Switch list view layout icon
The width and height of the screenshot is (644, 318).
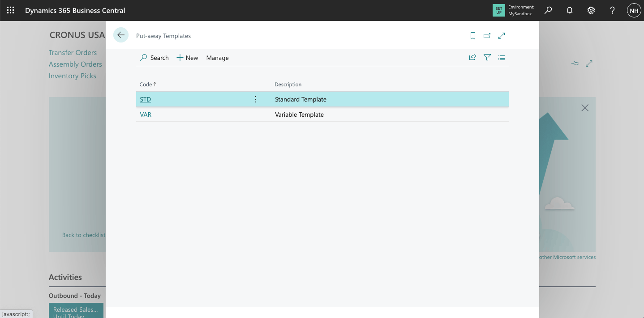(x=502, y=57)
